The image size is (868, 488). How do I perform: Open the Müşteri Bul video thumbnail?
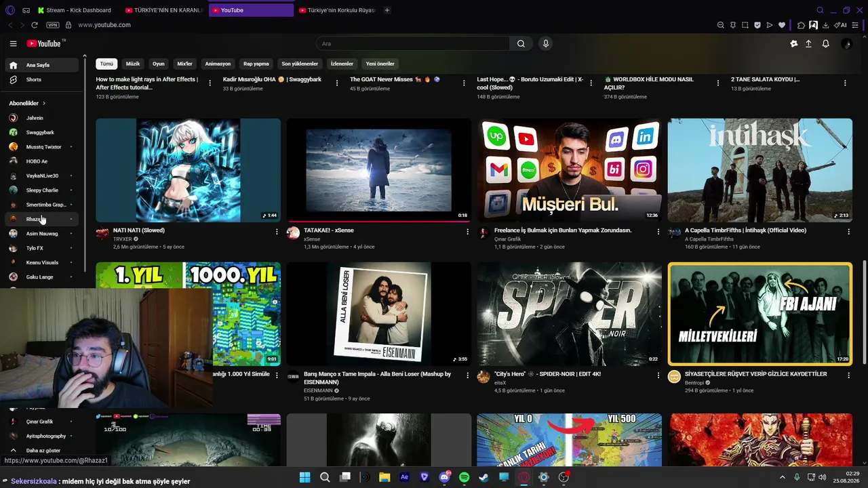click(570, 170)
